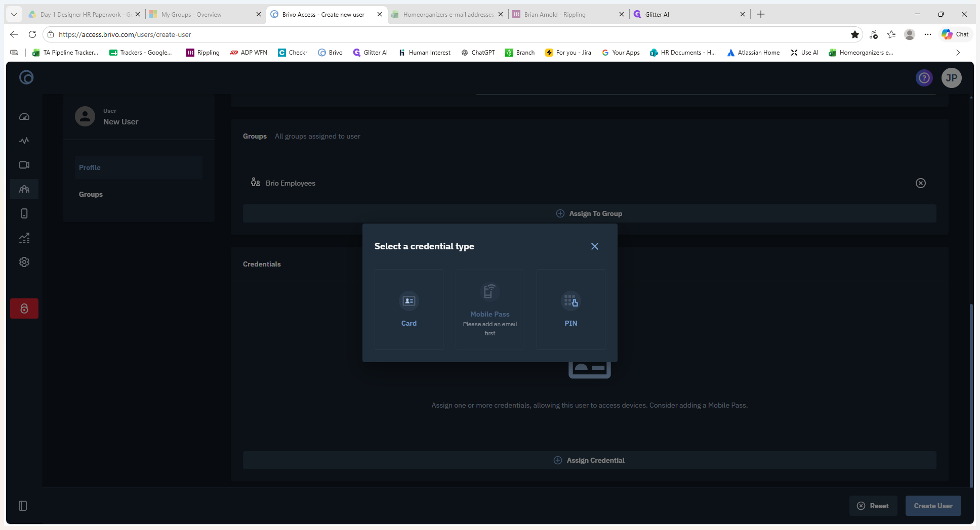Open the reports chart sidebar icon
980x530 pixels.
pyautogui.click(x=24, y=238)
